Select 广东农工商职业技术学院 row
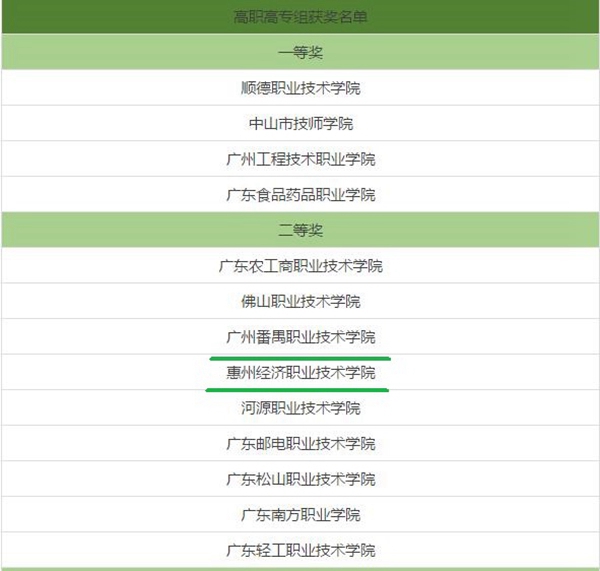600x571 pixels. pyautogui.click(x=300, y=266)
